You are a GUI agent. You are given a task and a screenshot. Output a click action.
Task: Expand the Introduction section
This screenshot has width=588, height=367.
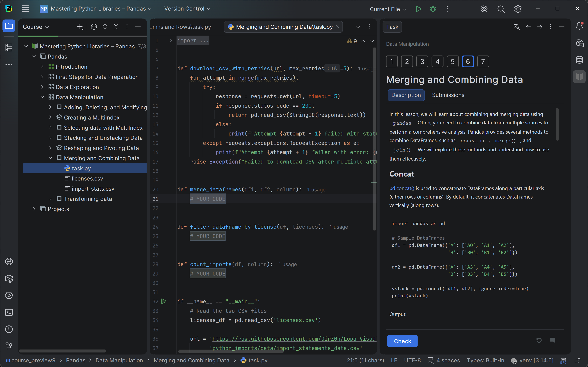point(42,66)
